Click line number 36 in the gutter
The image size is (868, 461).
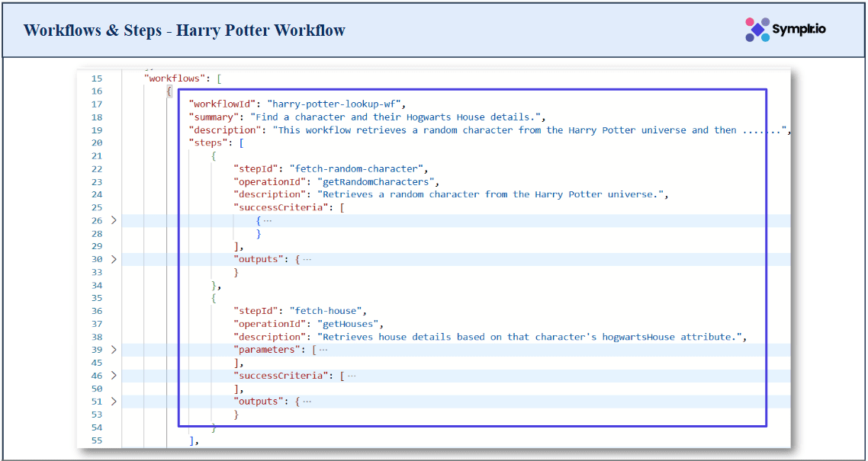(x=96, y=311)
